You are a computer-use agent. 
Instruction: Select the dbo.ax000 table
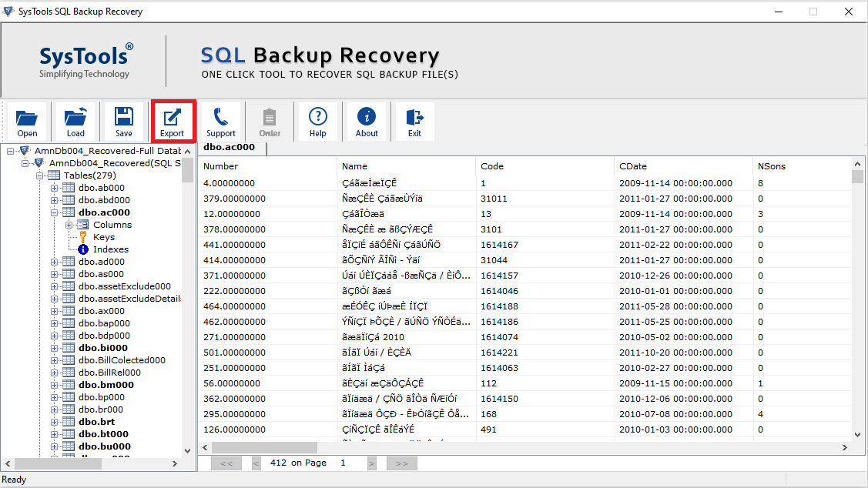[102, 311]
